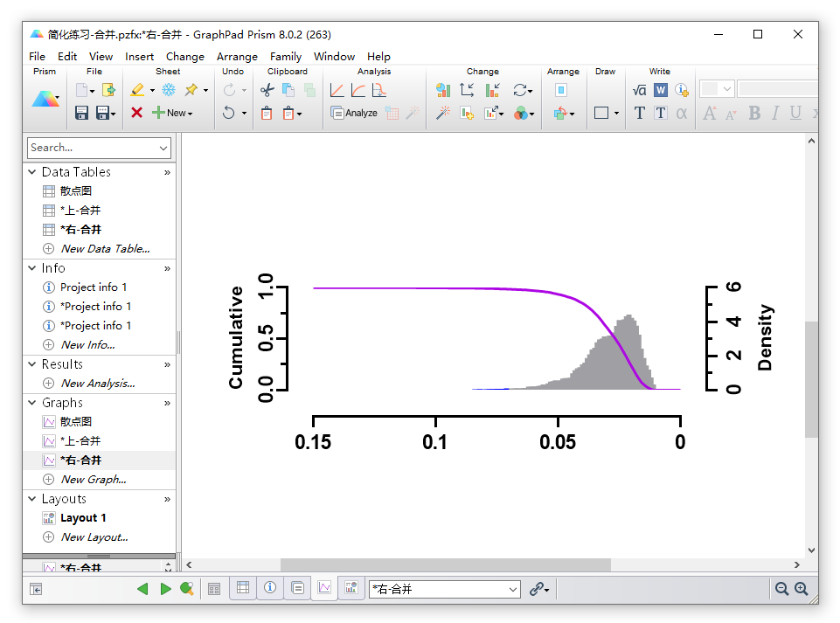The height and width of the screenshot is (623, 840).
Task: Click the link sheets chain icon
Action: pos(536,589)
